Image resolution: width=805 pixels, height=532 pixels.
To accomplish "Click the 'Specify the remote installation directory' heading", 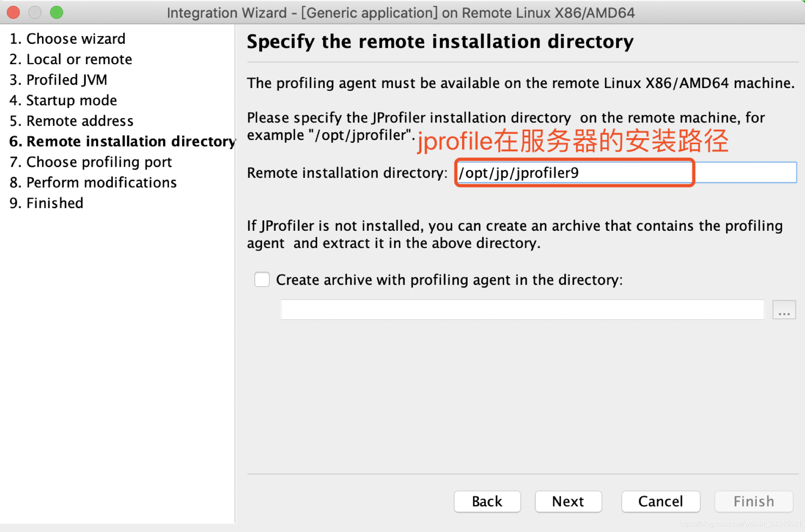I will [x=440, y=42].
